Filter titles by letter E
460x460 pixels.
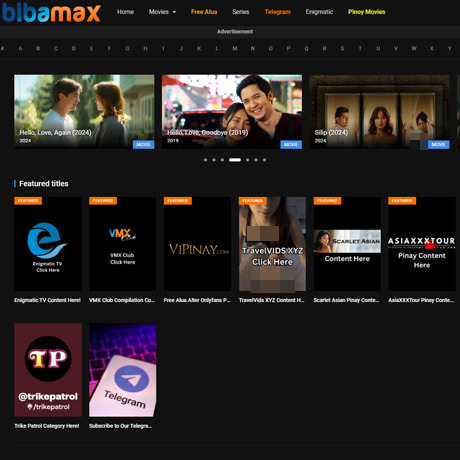(91, 49)
